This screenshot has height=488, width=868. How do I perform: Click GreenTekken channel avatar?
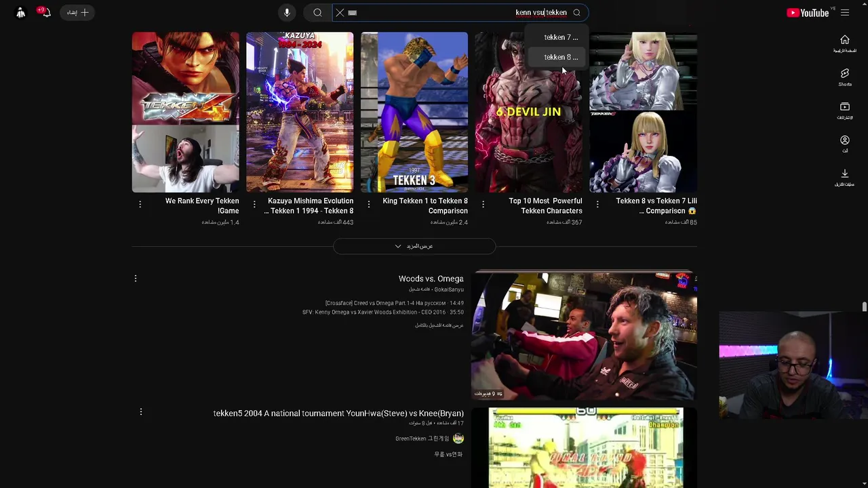tap(458, 439)
